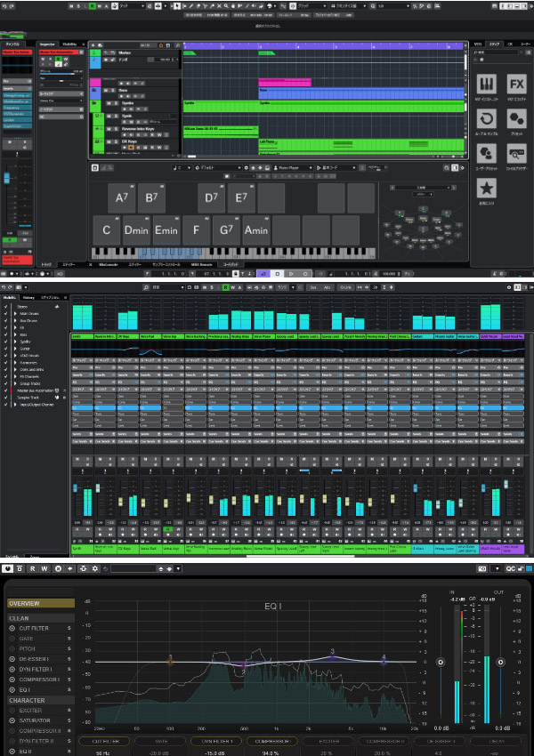Image resolution: width=534 pixels, height=756 pixels.
Task: Toggle visibility checkmark for FX Channels
Action: [6, 376]
